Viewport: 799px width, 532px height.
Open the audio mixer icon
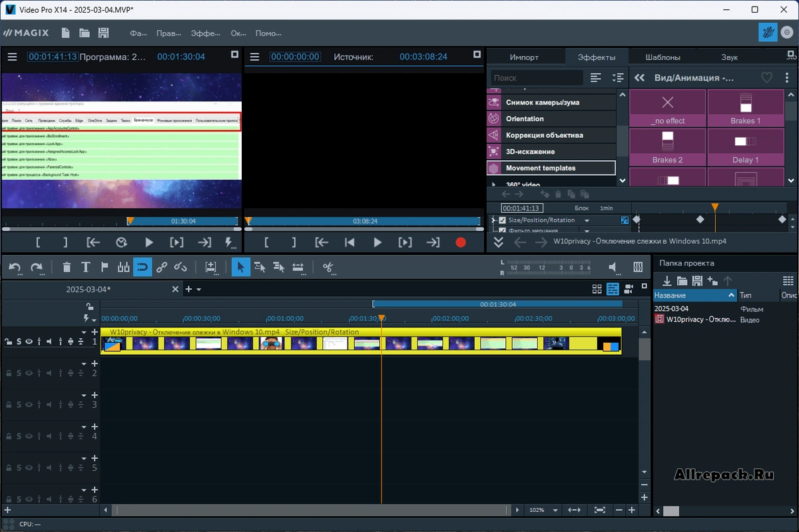(637, 267)
